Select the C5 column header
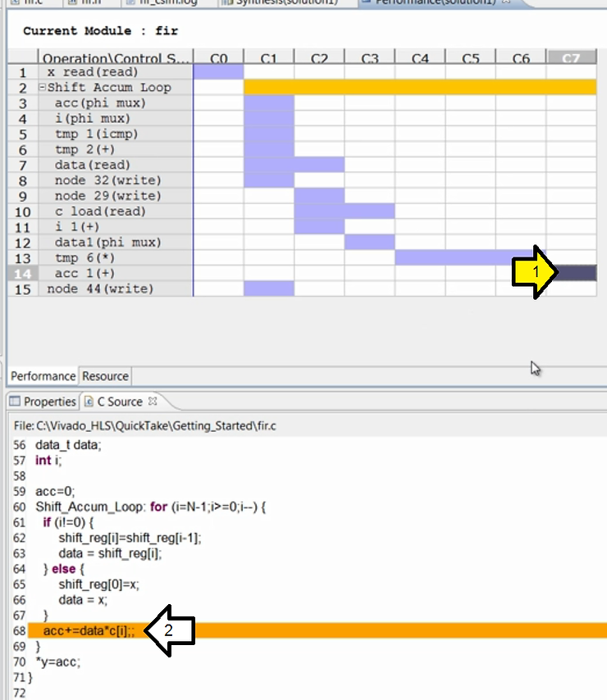Screen dimensions: 607x700 pyautogui.click(x=471, y=57)
